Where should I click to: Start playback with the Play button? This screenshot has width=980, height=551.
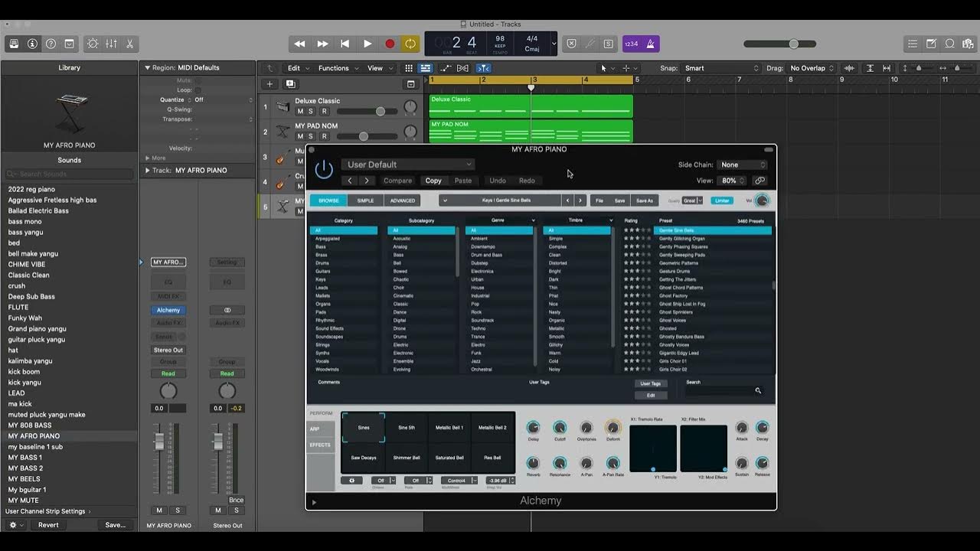pyautogui.click(x=367, y=44)
